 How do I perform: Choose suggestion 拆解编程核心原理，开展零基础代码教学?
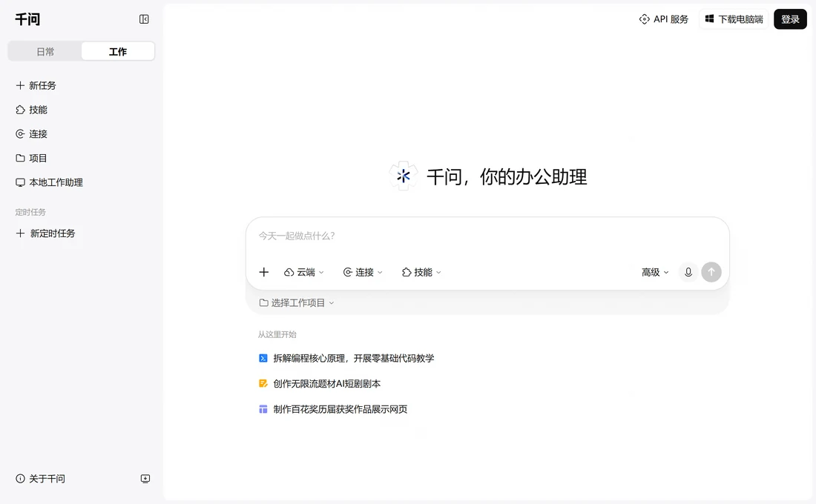pos(346,359)
